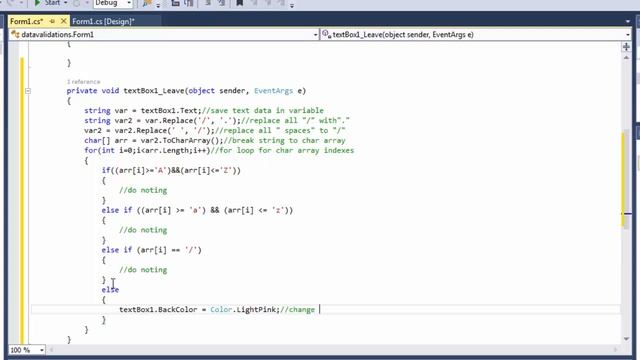
Task: Click the toolbar overflow arrow after the bookmark icons
Action: pos(292,5)
